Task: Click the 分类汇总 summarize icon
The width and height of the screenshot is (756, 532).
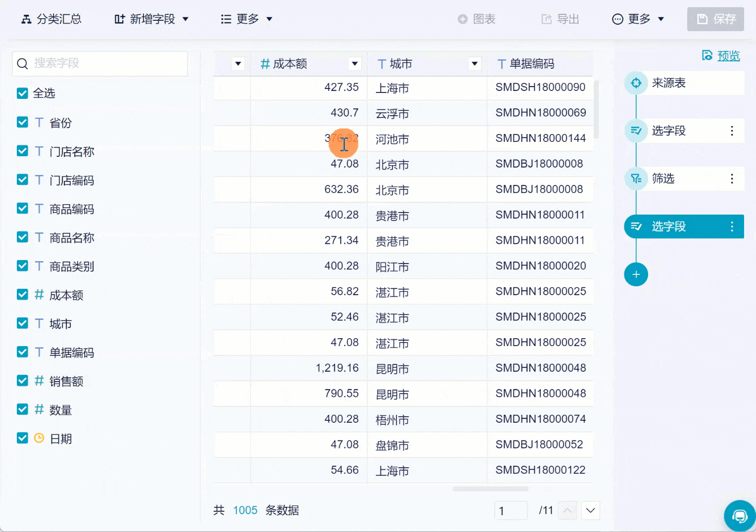Action: [26, 19]
